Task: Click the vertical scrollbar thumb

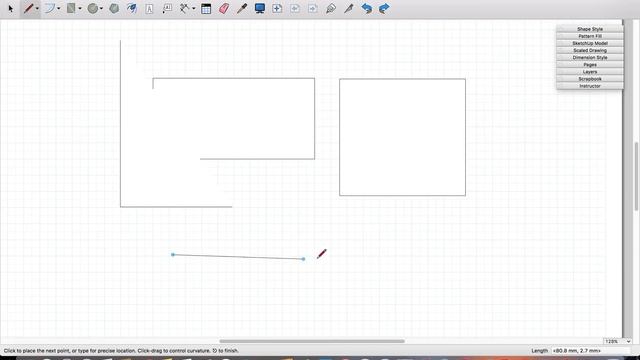Action: coord(636,176)
